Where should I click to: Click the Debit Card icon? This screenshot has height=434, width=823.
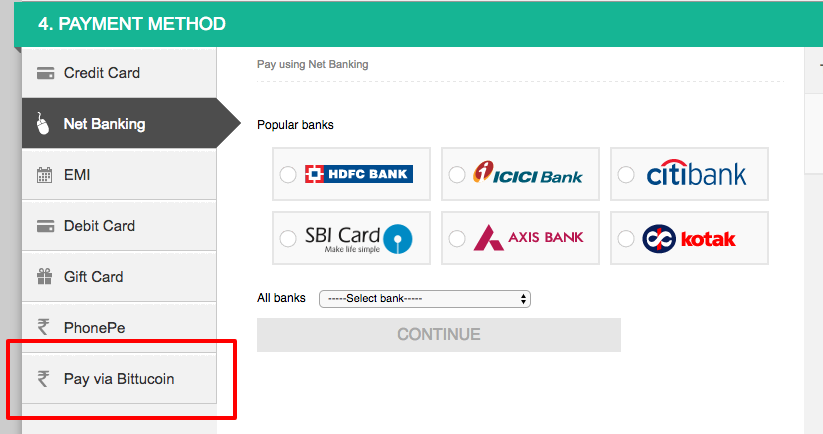click(45, 226)
